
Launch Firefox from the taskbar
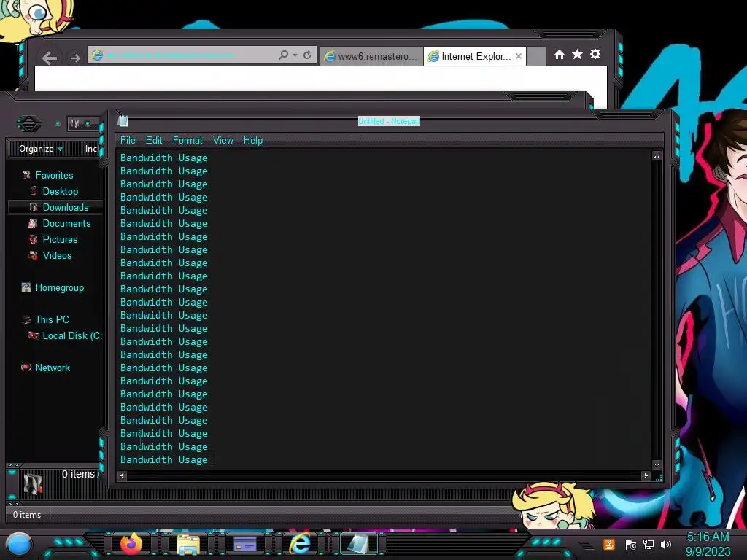pyautogui.click(x=131, y=543)
